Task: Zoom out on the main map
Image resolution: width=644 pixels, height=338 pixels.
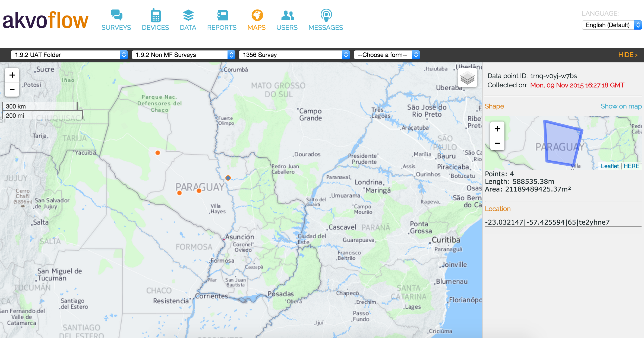Action: pos(12,89)
